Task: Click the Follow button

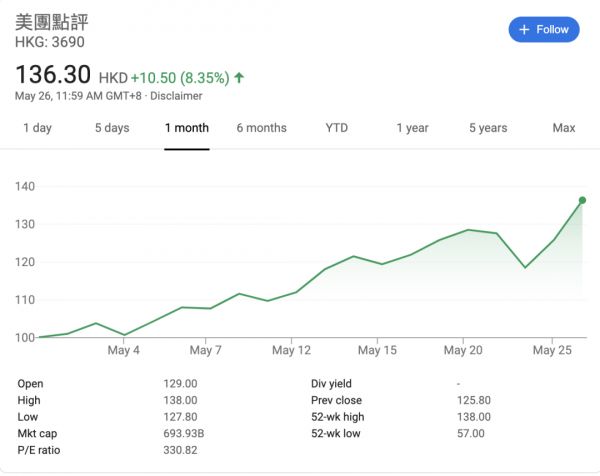Action: click(544, 30)
